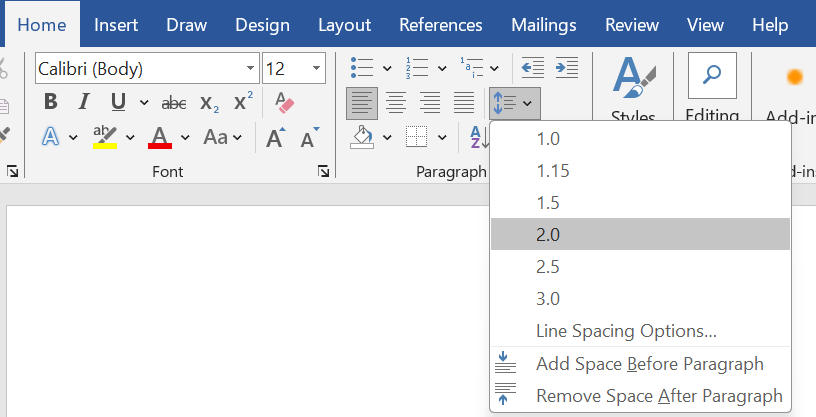This screenshot has width=816, height=417.
Task: Decrease paragraph indent
Action: (532, 68)
